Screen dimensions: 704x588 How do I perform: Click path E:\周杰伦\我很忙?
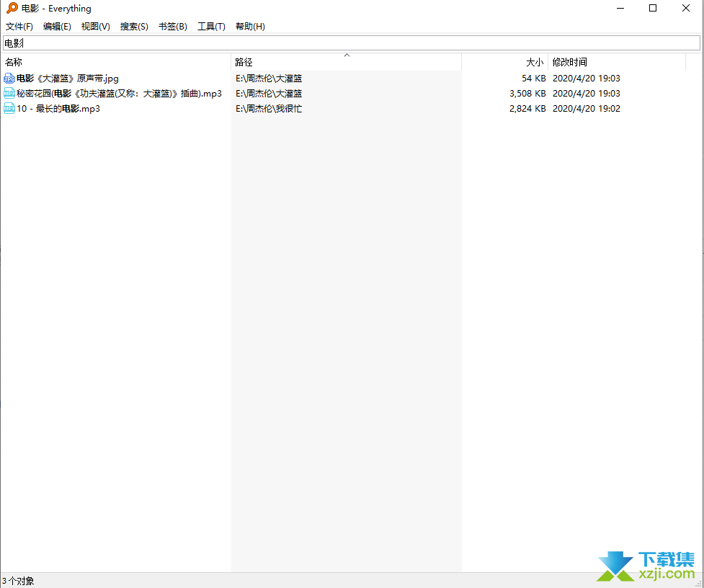[269, 109]
